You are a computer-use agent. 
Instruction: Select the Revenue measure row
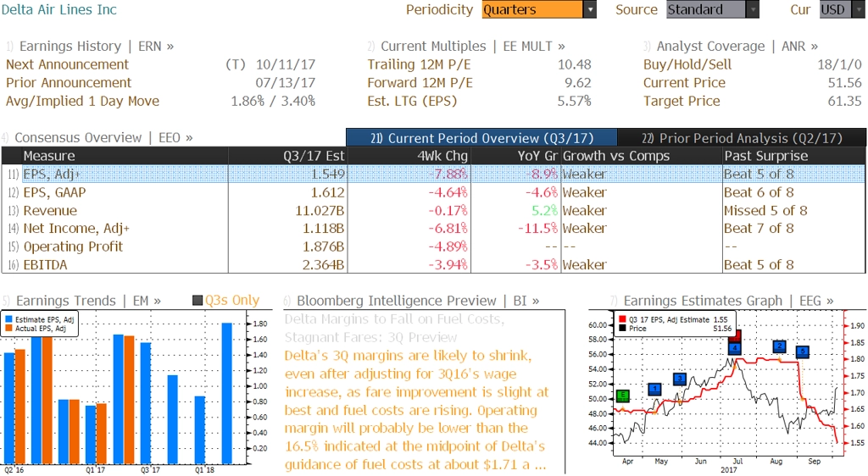pos(433,211)
